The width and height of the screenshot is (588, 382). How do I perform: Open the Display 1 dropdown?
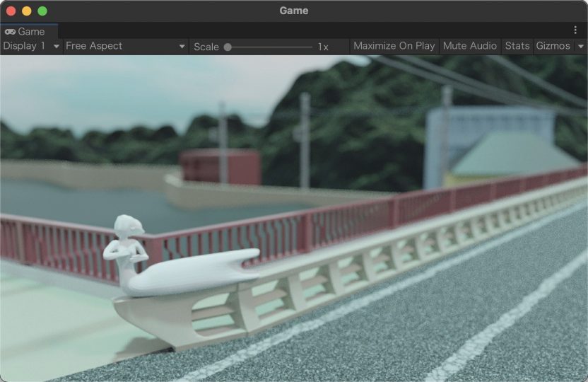pyautogui.click(x=31, y=46)
